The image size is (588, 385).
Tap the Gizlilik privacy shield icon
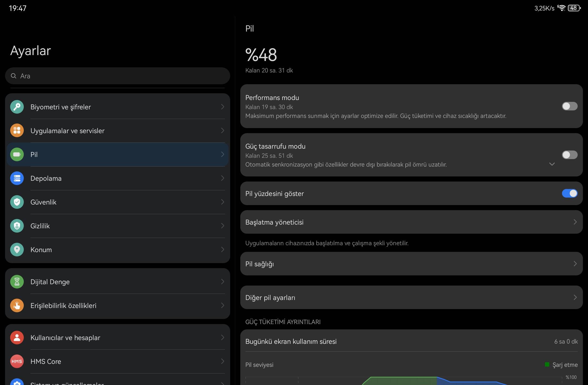17,226
